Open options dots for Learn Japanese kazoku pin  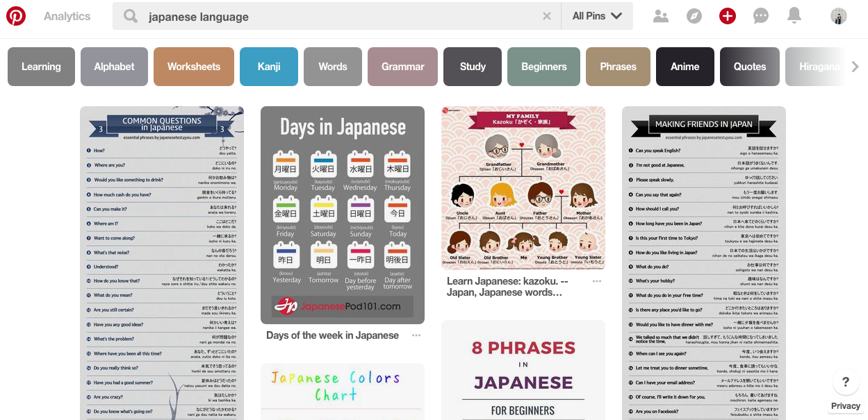596,281
